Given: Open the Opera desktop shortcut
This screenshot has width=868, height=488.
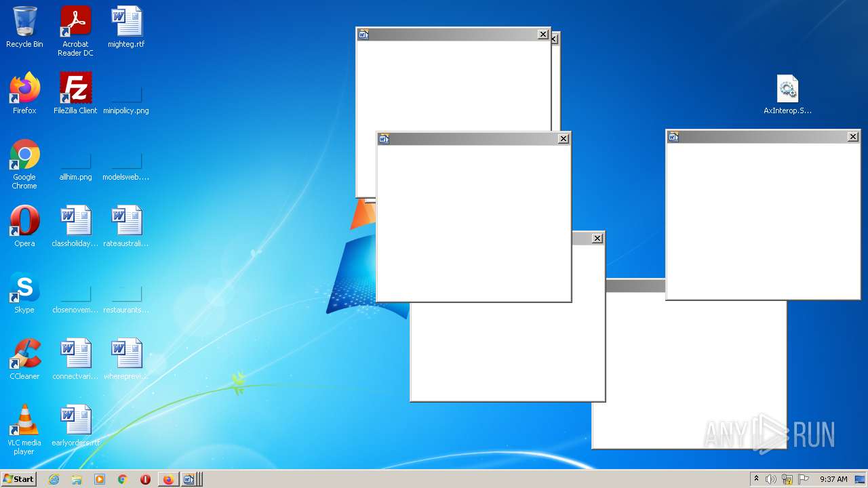Looking at the screenshot, I should [x=24, y=226].
